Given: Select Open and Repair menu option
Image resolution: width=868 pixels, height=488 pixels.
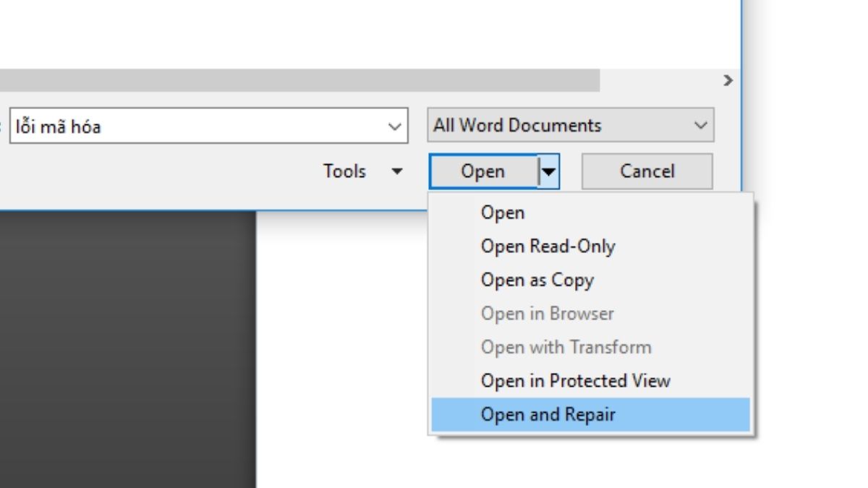Looking at the screenshot, I should coord(590,414).
